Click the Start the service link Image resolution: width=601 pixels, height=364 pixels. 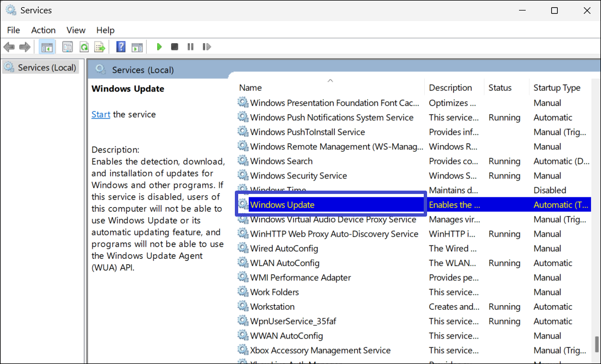[101, 114]
